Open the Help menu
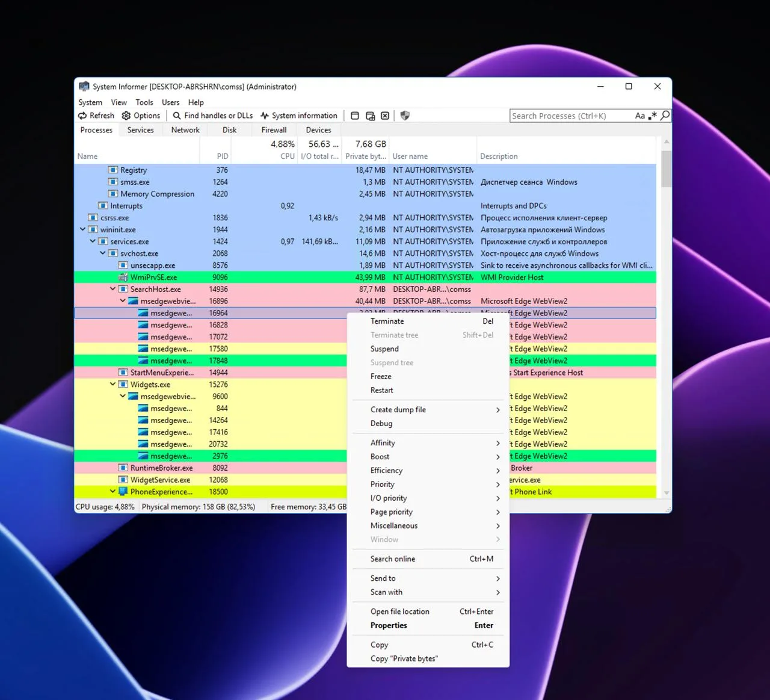Image resolution: width=770 pixels, height=700 pixels. (196, 102)
